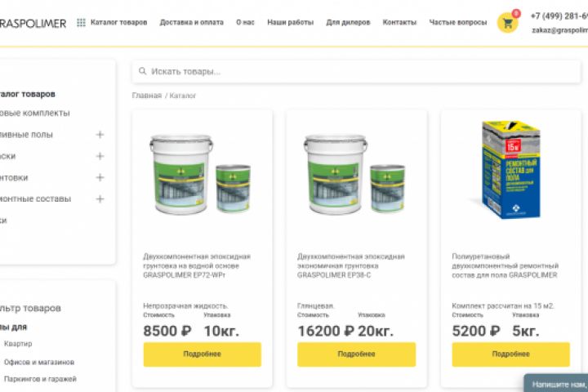Image resolution: width=588 pixels, height=392 pixels.
Task: Open Доставка и оплата menu item
Action: pyautogui.click(x=192, y=23)
